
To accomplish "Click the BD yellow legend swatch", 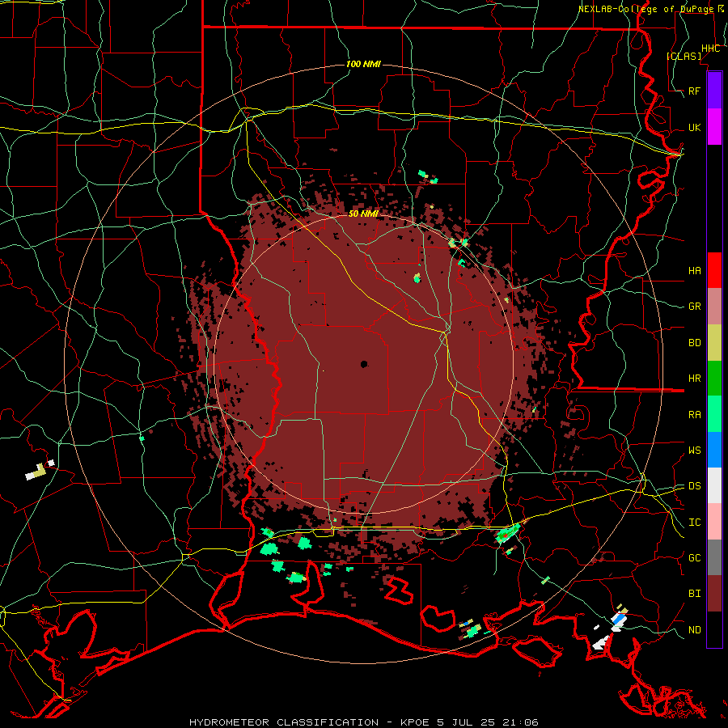I will tap(714, 343).
